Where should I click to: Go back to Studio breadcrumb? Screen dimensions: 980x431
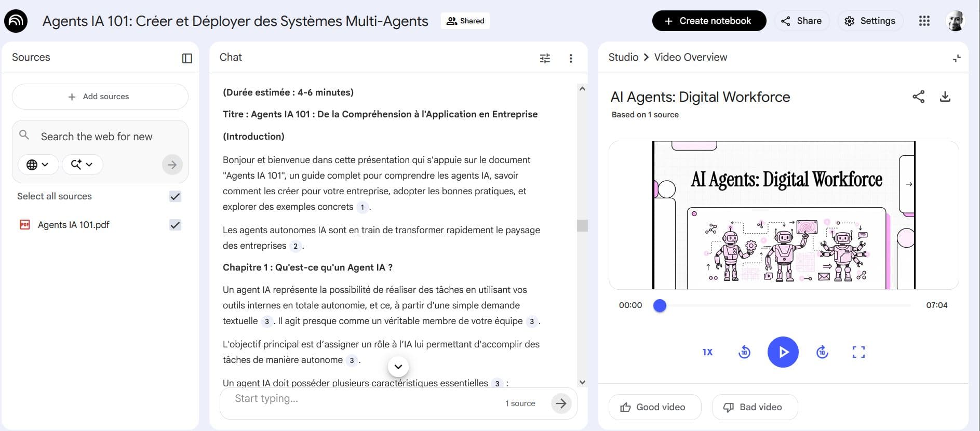click(623, 57)
